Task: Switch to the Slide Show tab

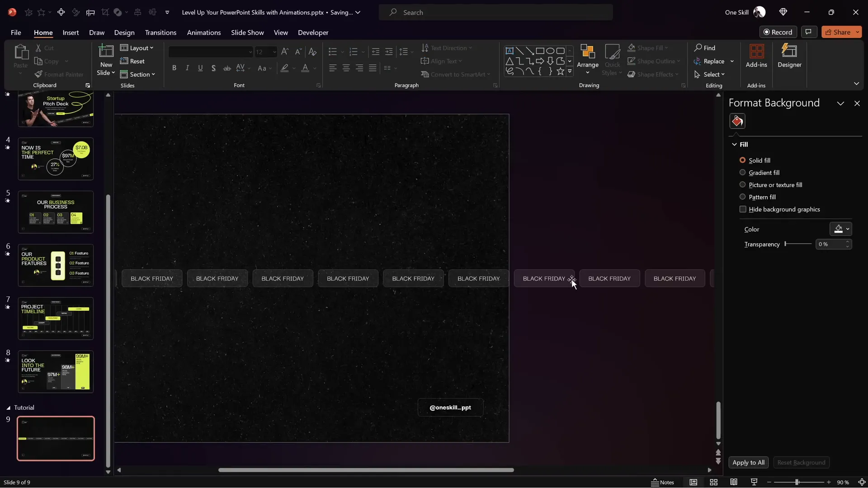Action: tap(247, 33)
